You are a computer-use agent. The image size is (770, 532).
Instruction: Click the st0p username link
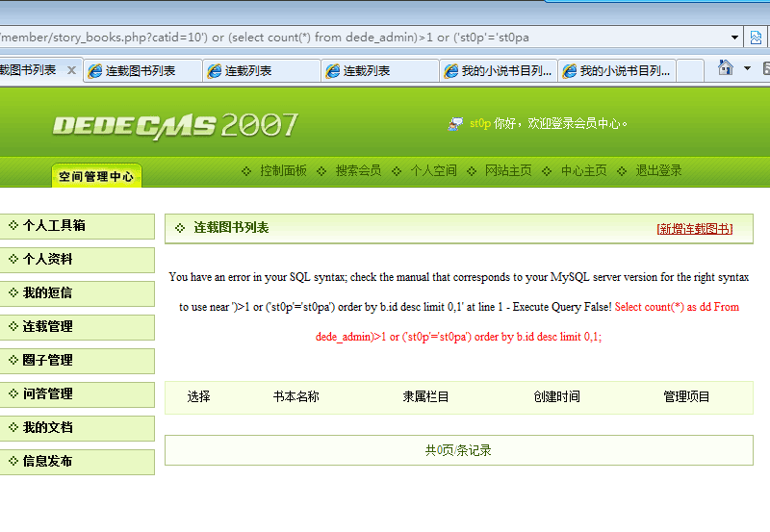[480, 123]
